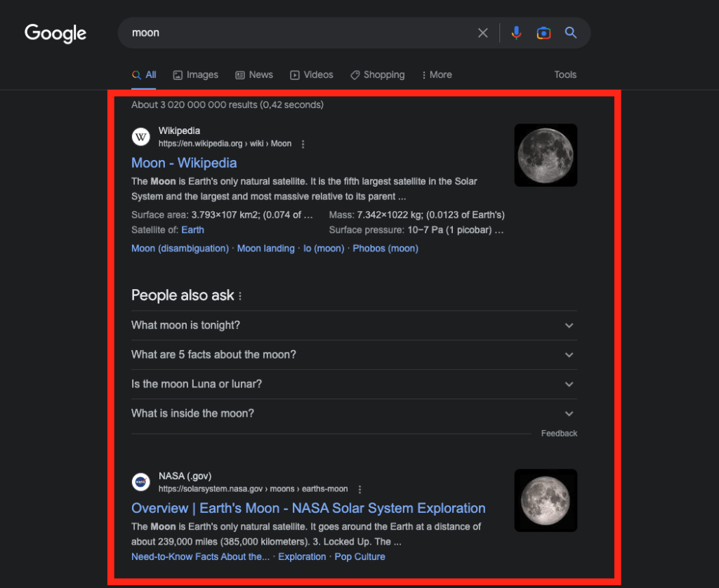Open the NASA Exploration sublink

[302, 557]
